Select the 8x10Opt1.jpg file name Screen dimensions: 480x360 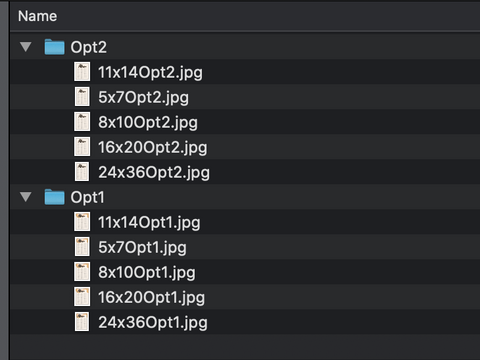[x=147, y=272]
